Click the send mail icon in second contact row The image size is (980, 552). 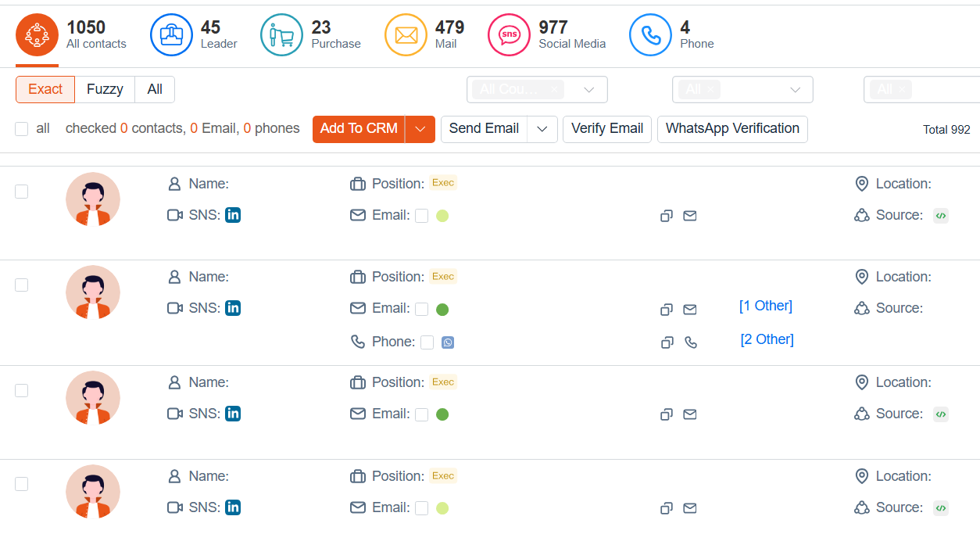click(x=690, y=310)
